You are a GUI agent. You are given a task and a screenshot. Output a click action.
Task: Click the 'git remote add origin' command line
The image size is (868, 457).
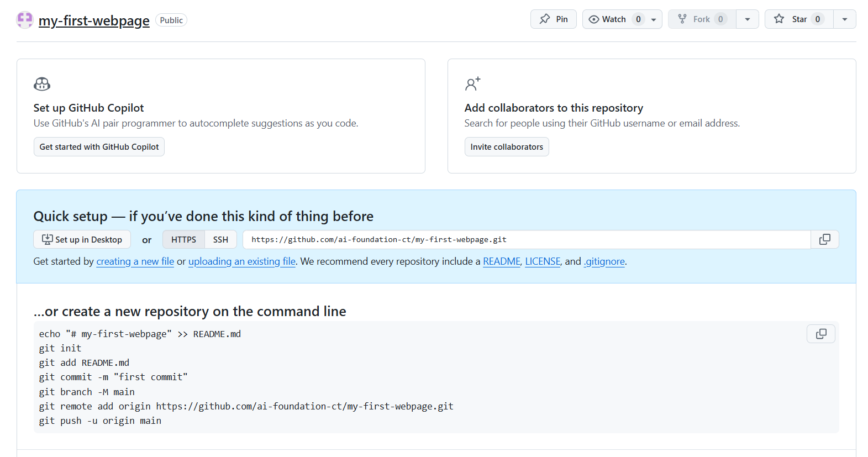coord(246,406)
